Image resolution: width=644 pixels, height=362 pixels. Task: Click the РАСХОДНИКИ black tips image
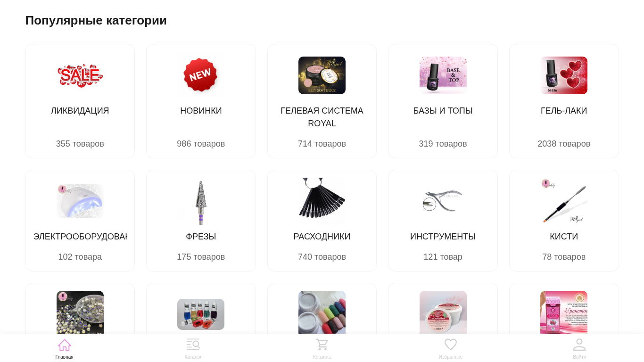[322, 201]
